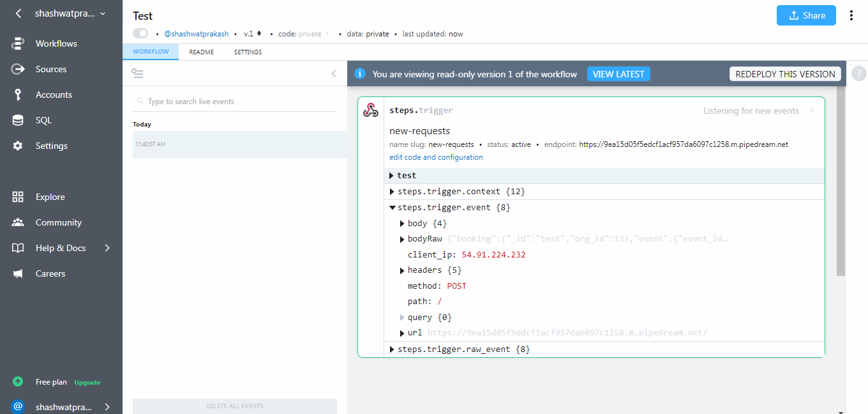Viewport: 868px width, 414px height.
Task: Open the Workflows icon in sidebar
Action: (18, 43)
